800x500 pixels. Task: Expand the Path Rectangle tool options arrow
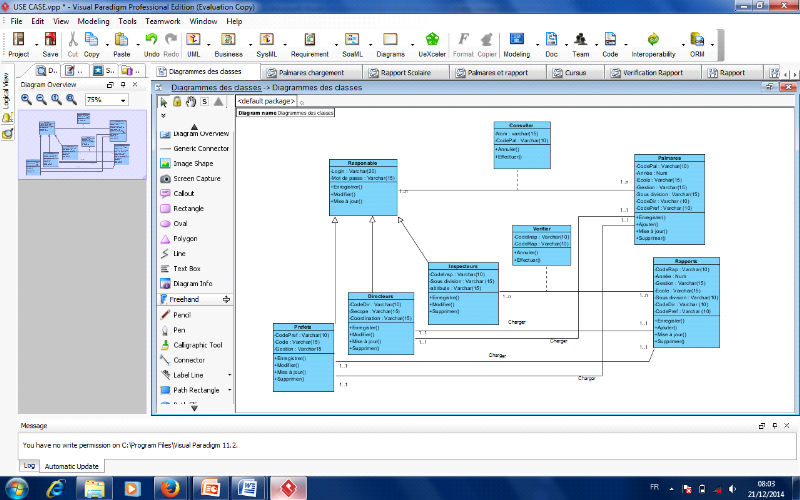pos(230,390)
